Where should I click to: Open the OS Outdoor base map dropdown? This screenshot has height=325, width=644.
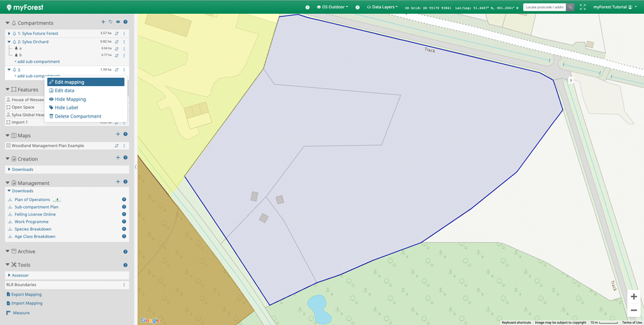point(333,7)
